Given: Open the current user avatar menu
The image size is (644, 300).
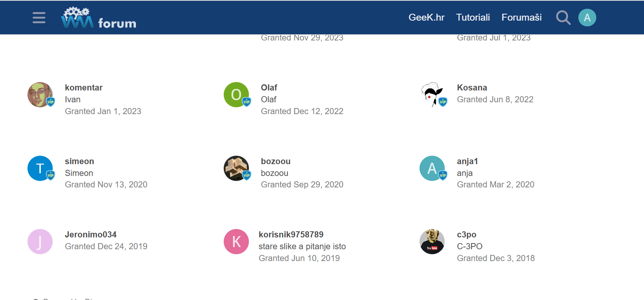Looking at the screenshot, I should (587, 18).
